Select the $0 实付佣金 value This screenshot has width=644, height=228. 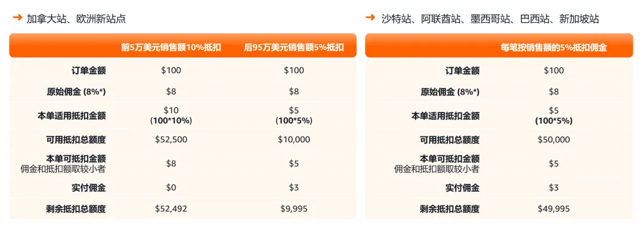(171, 188)
